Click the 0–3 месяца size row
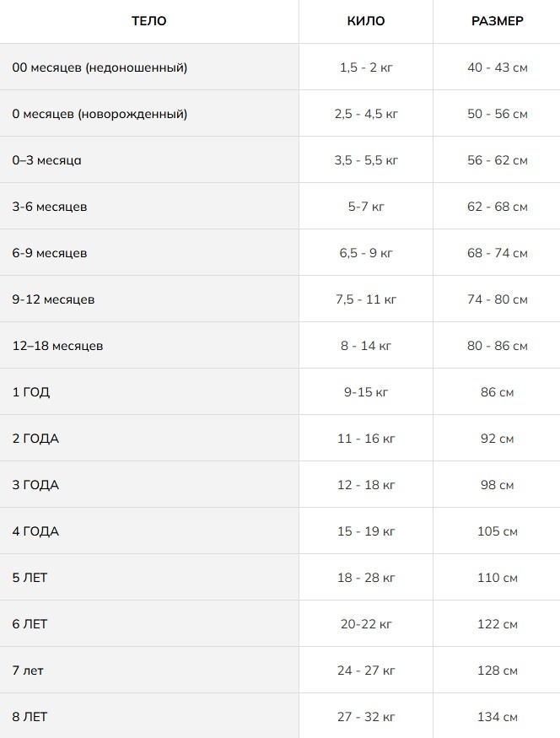Image resolution: width=560 pixels, height=738 pixels. (280, 160)
